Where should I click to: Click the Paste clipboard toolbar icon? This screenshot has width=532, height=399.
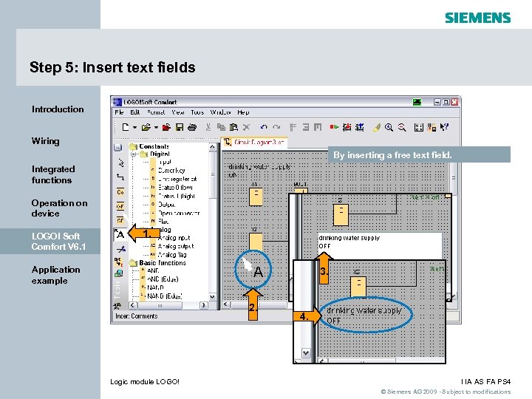coord(233,127)
